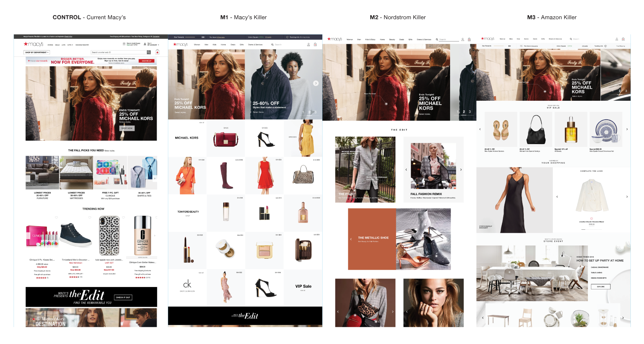
Task: Select Stores & Services in M1 navigation
Action: click(255, 45)
